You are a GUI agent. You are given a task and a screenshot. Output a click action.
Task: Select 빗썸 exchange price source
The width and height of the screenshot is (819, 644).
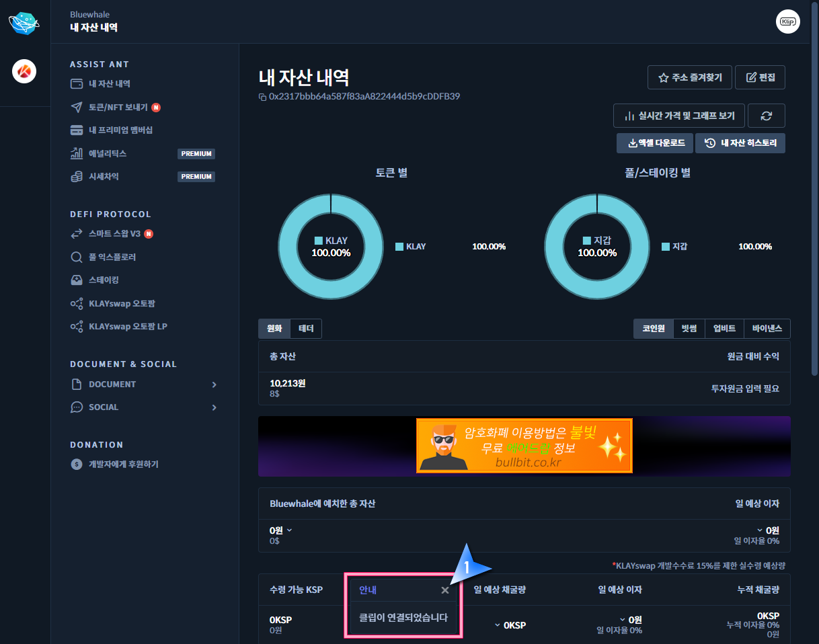(x=689, y=328)
